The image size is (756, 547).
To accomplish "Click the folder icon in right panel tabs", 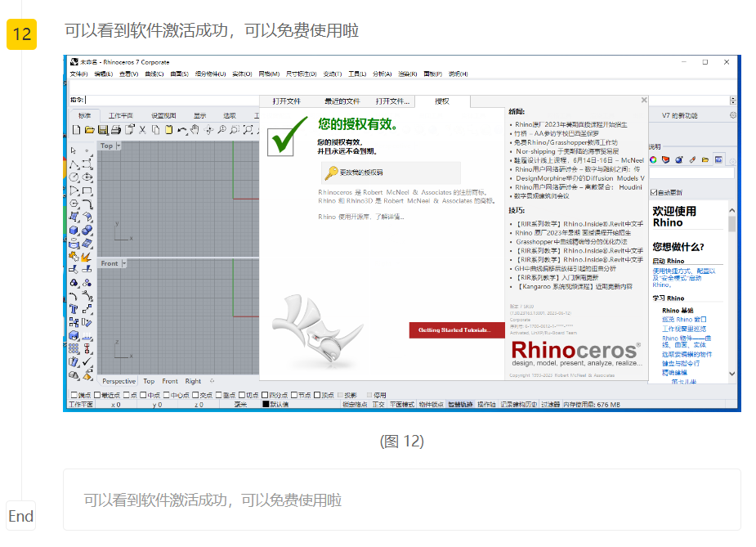I will (705, 159).
